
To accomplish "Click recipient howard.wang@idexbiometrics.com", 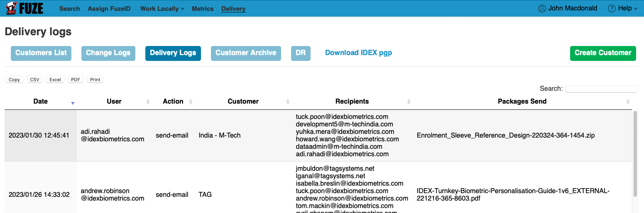I will coord(347,139).
